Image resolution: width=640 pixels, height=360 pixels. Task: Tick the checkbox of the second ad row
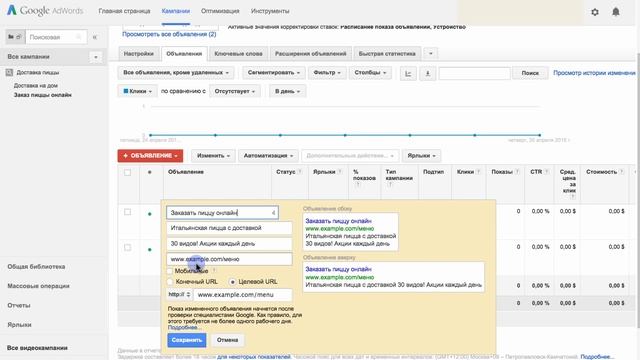click(x=127, y=247)
